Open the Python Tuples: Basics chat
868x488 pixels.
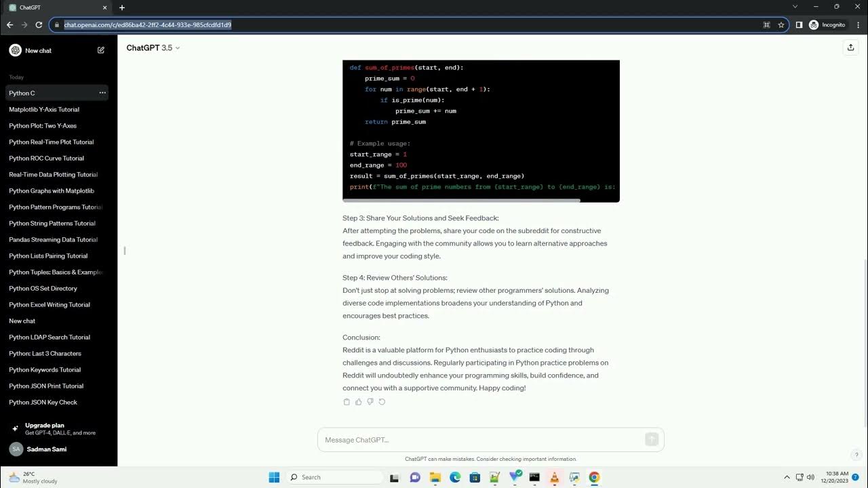57,272
